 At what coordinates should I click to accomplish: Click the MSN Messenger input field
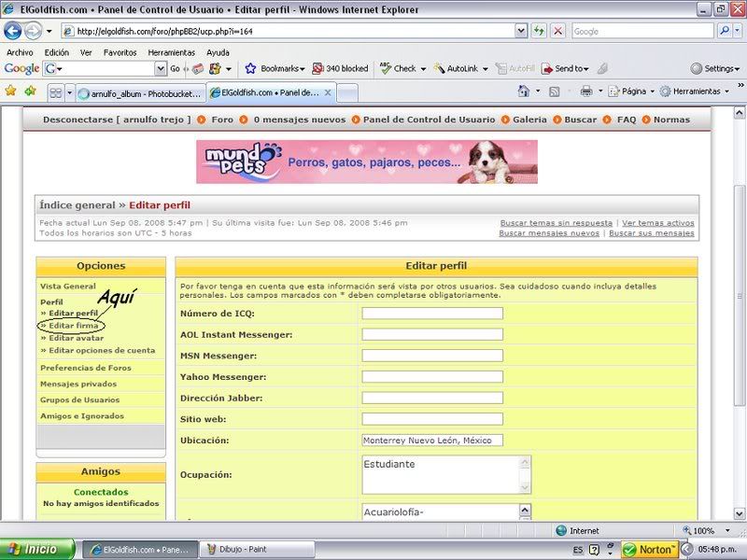point(432,356)
